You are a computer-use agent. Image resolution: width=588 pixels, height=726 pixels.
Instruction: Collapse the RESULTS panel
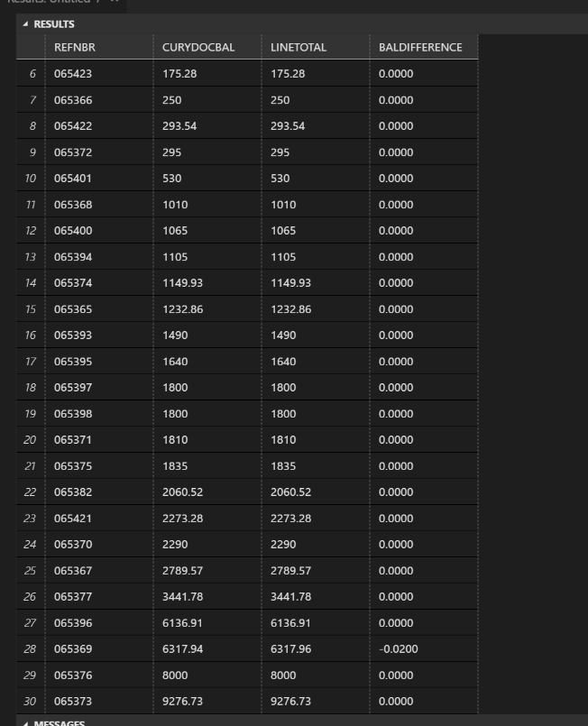pyautogui.click(x=26, y=24)
